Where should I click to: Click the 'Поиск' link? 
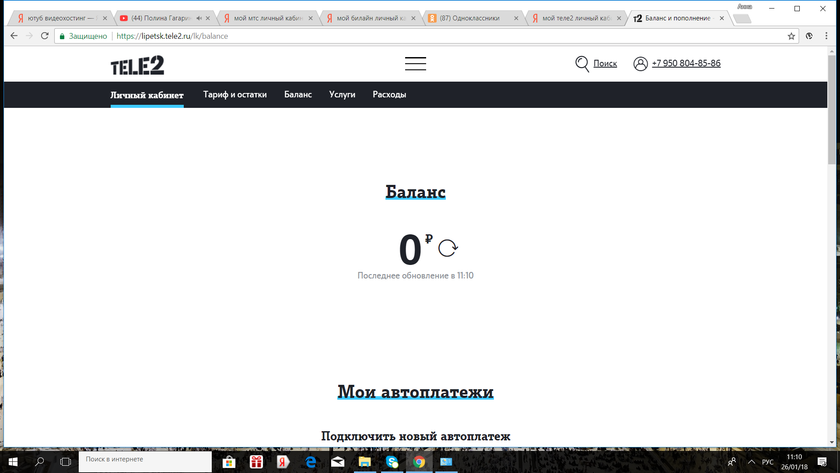[x=605, y=64]
